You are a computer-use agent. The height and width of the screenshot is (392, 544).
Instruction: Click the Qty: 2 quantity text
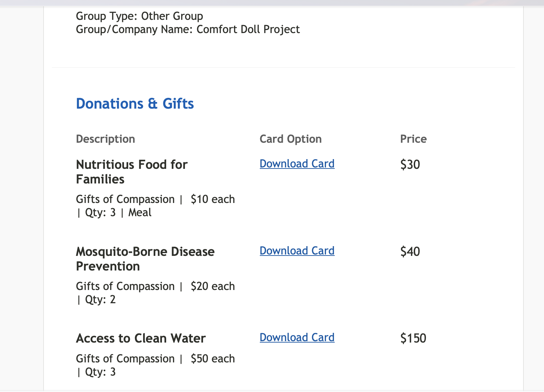tap(100, 299)
